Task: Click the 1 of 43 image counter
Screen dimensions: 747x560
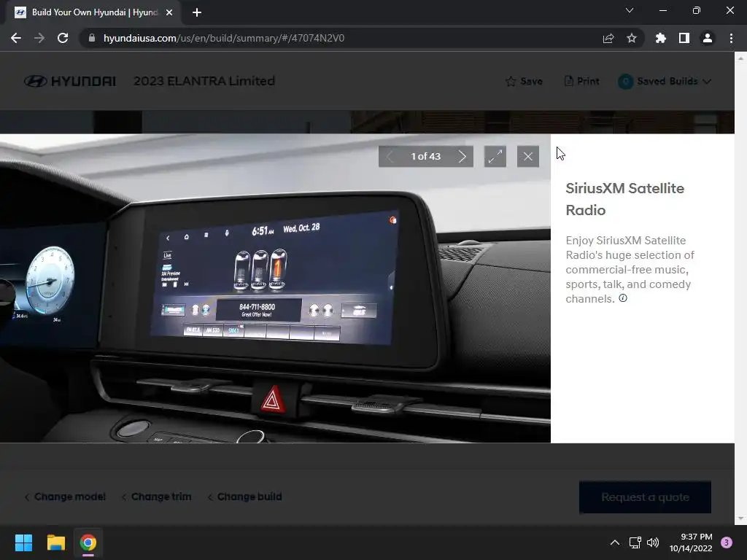Action: click(x=426, y=156)
